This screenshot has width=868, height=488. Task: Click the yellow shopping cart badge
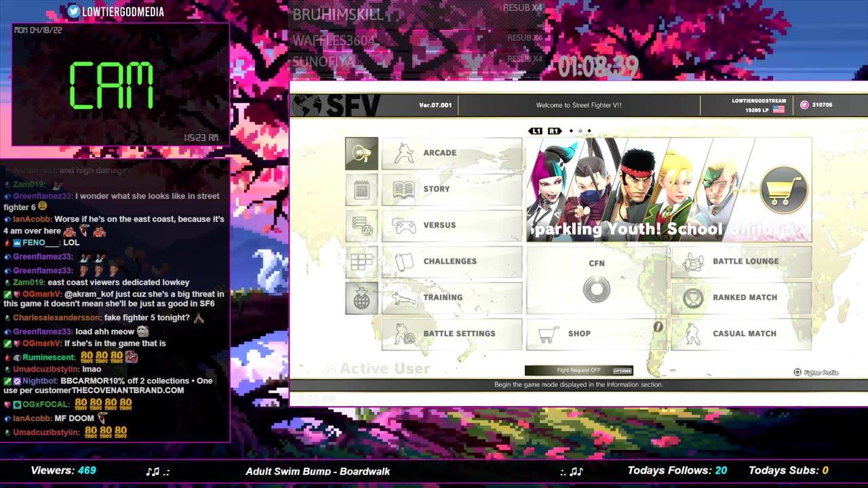coord(784,190)
